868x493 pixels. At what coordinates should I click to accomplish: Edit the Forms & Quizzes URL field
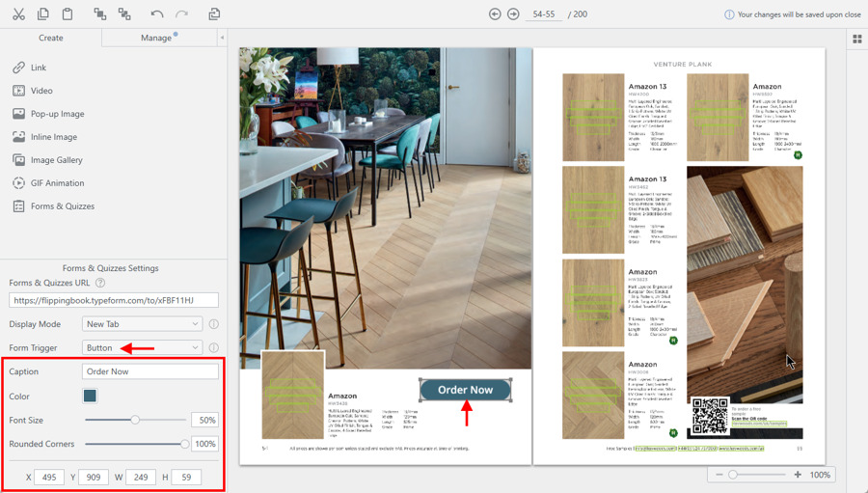click(x=114, y=300)
